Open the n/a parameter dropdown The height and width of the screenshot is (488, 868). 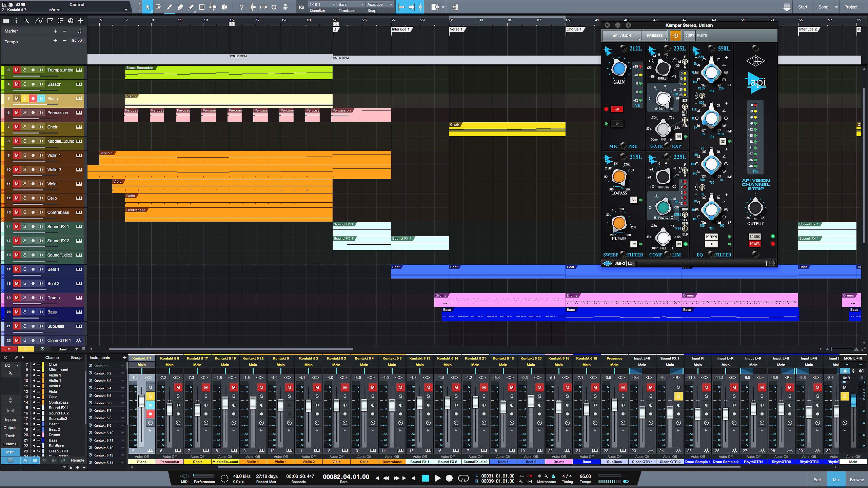click(x=54, y=10)
